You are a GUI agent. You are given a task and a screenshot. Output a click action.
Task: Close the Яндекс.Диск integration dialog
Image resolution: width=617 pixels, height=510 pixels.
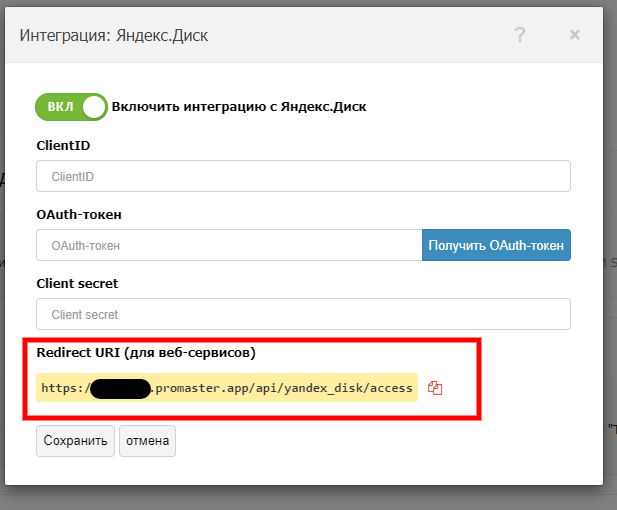coord(574,35)
